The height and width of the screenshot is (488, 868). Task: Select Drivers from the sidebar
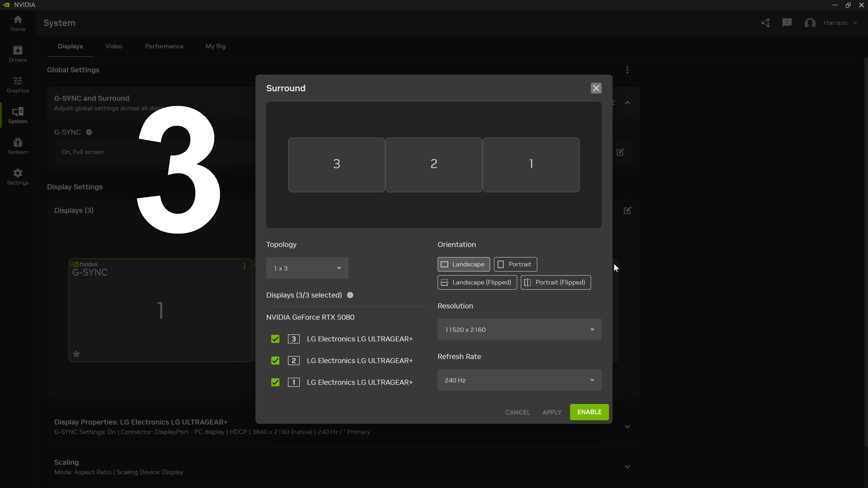coord(18,54)
